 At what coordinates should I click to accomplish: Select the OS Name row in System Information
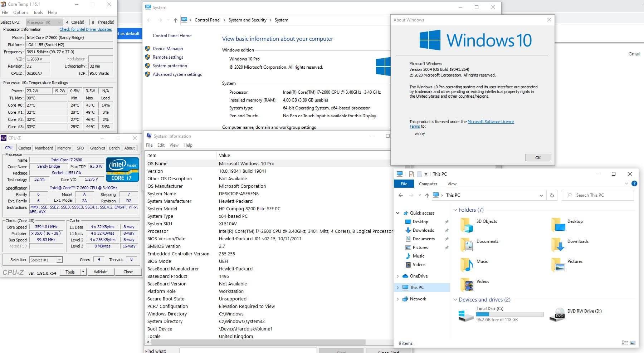(x=268, y=163)
